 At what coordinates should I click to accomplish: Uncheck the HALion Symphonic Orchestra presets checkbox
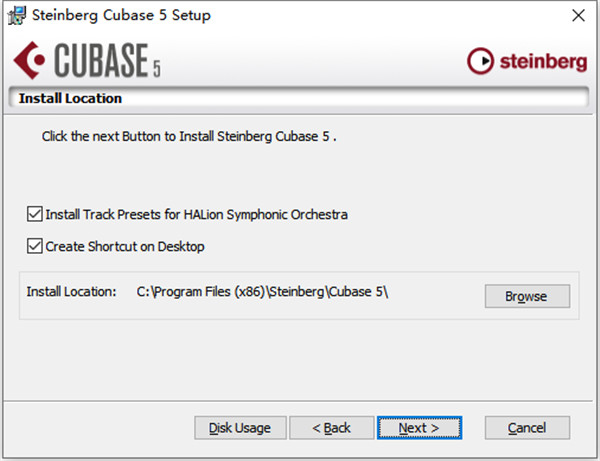pos(36,214)
